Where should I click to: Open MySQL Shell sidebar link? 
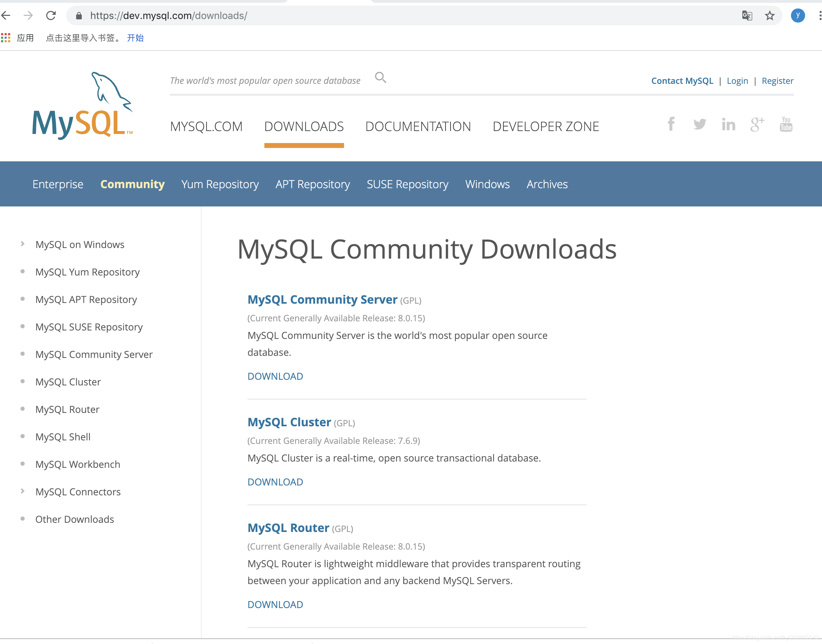[x=63, y=437]
